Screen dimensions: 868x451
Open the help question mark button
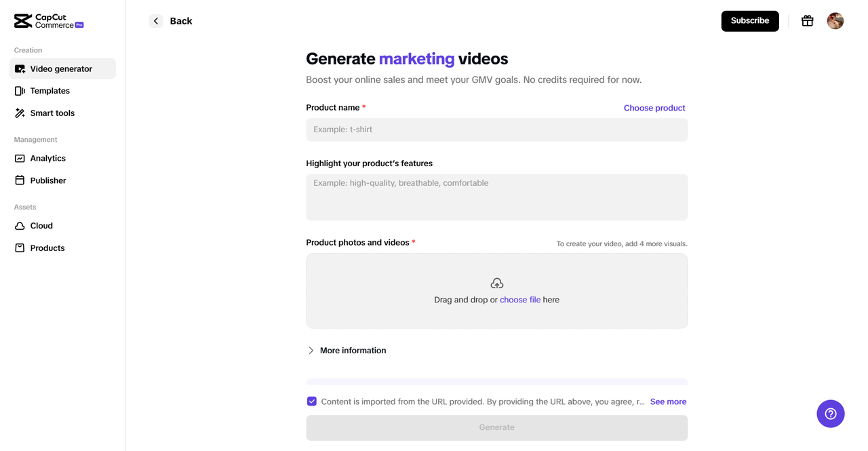831,414
